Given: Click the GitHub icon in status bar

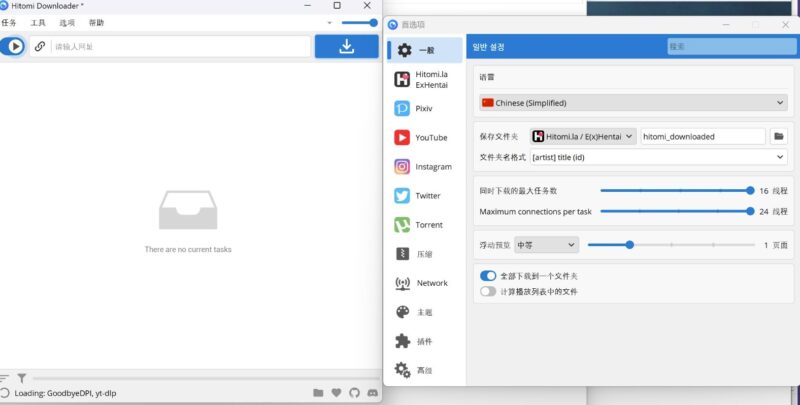Looking at the screenshot, I should [354, 393].
